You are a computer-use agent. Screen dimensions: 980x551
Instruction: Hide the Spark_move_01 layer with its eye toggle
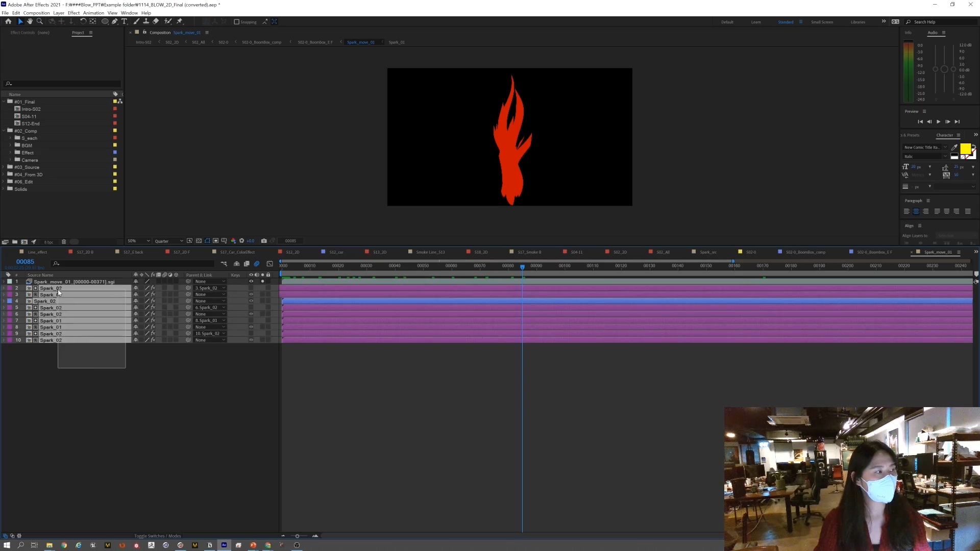251,281
